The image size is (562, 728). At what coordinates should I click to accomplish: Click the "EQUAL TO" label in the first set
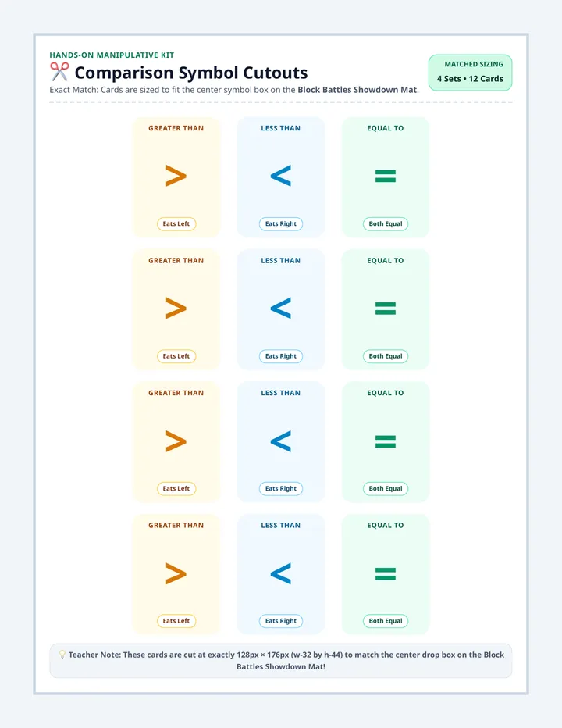(x=386, y=128)
